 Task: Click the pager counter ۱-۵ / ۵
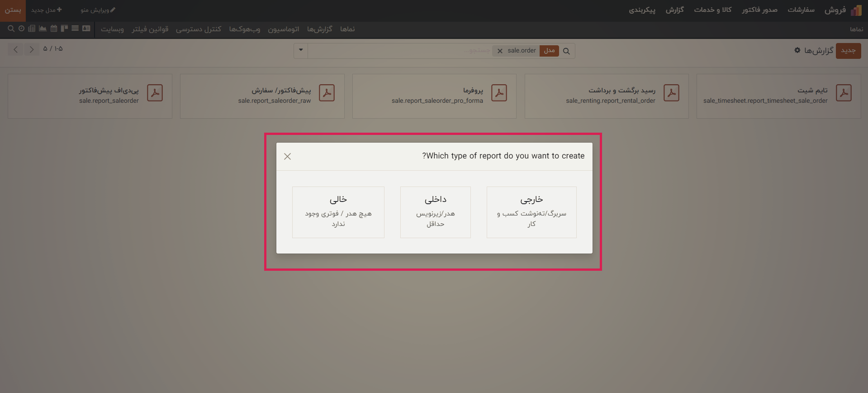53,49
